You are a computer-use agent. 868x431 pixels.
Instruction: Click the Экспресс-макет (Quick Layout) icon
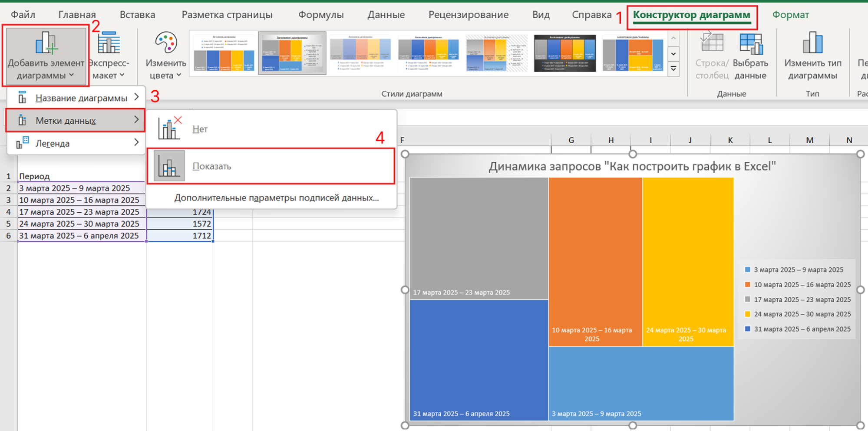pos(109,43)
